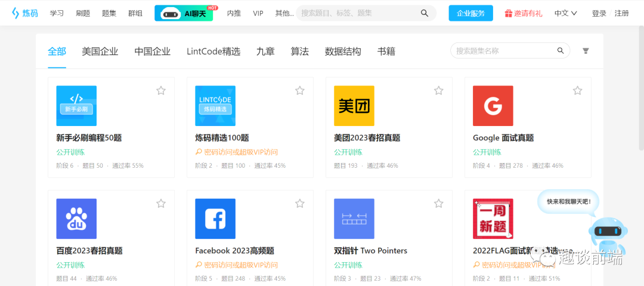Expand the 其他 navigation menu
The image size is (644, 286).
click(284, 13)
